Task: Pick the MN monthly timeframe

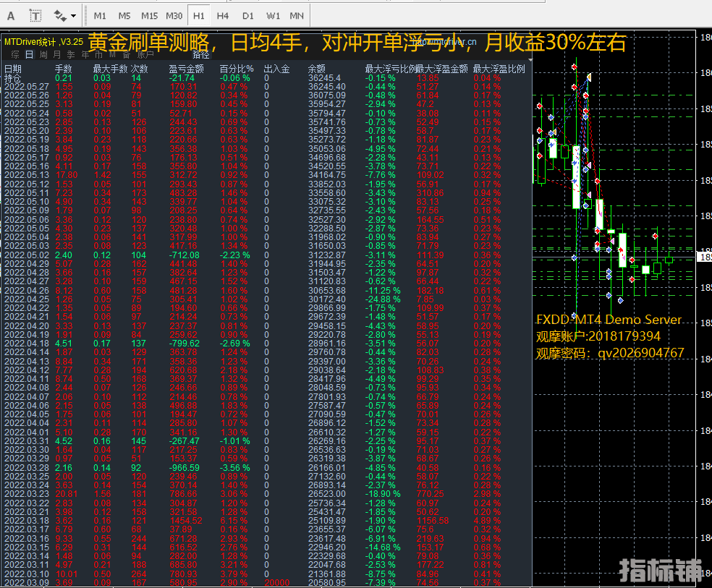Action: point(297,15)
